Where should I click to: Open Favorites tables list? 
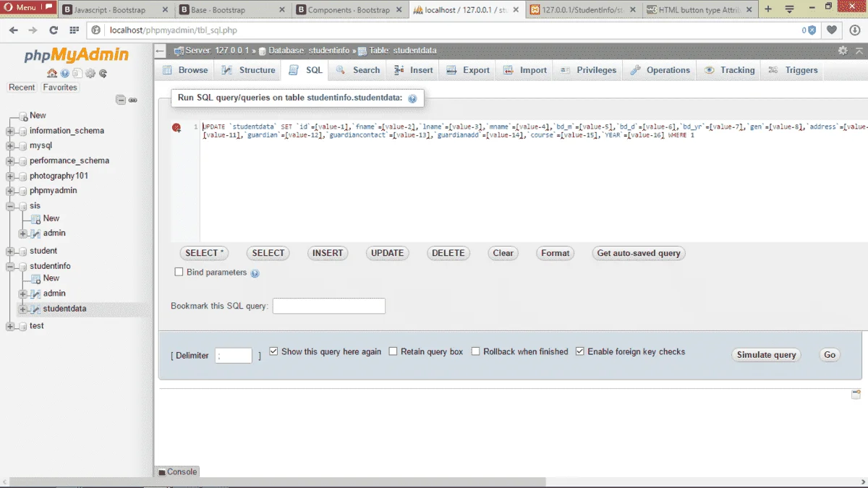point(60,87)
